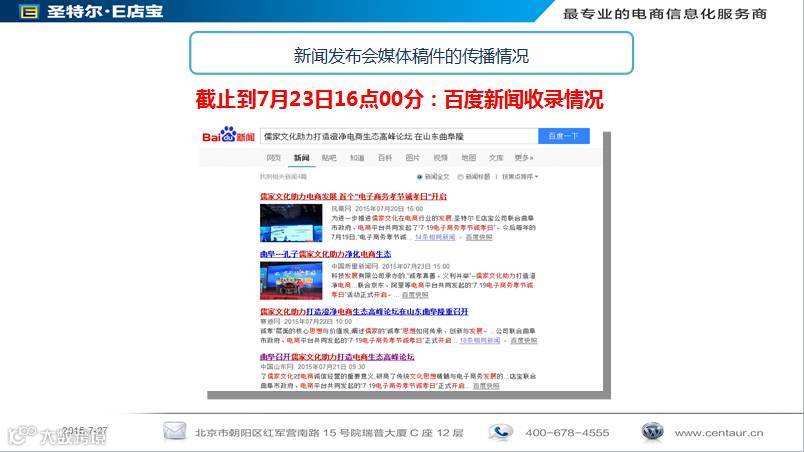Click the www.centaur.cn website address
804x452 pixels.
point(719,433)
